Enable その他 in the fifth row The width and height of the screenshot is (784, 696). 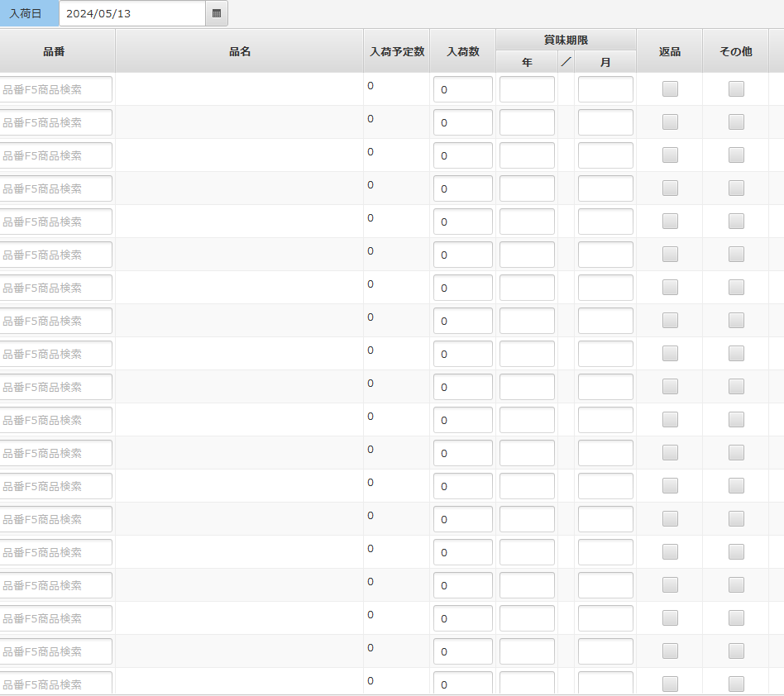pyautogui.click(x=736, y=222)
